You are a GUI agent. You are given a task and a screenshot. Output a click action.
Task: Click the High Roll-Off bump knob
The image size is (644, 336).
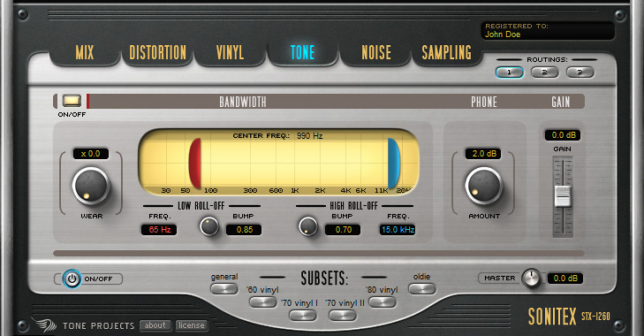[307, 226]
